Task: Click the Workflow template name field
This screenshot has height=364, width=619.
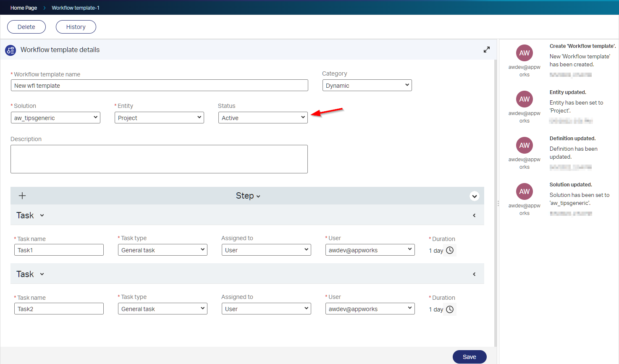Action: (x=159, y=85)
